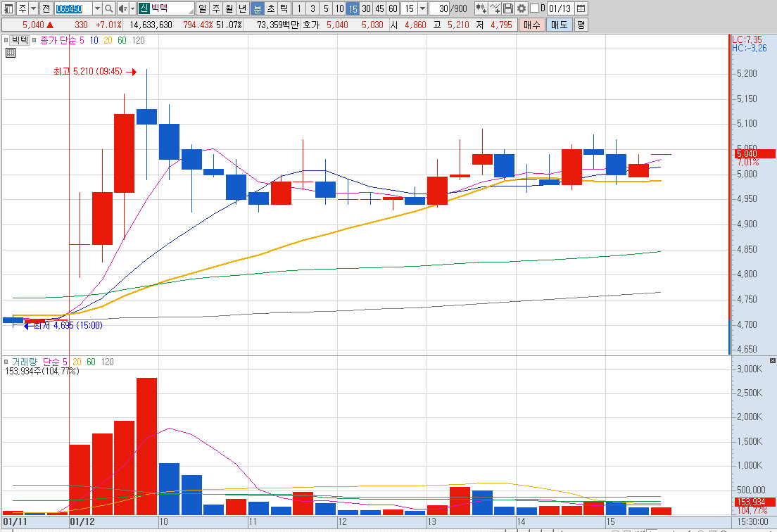Select the 주 (weekly) period tab
This screenshot has width=777, height=532.
[x=216, y=8]
